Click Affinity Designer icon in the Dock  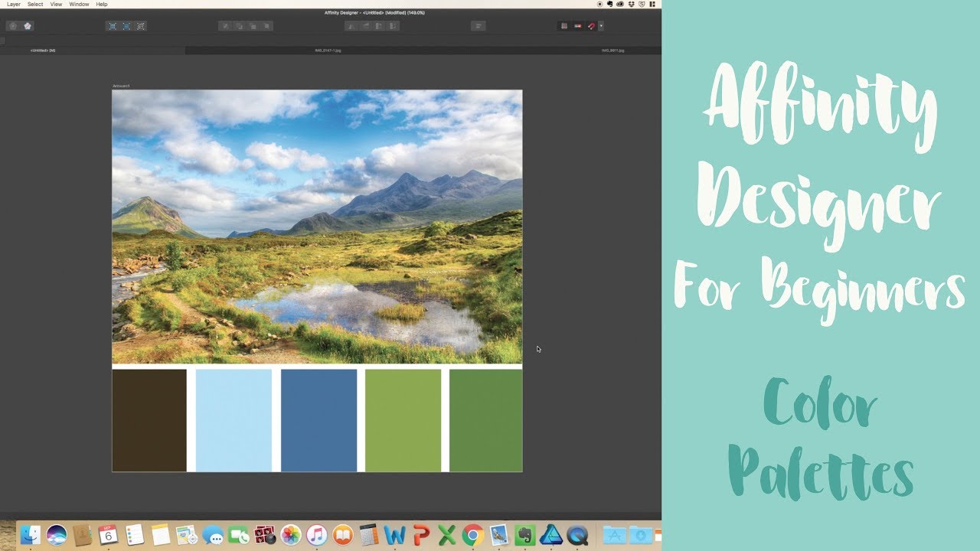pyautogui.click(x=551, y=535)
